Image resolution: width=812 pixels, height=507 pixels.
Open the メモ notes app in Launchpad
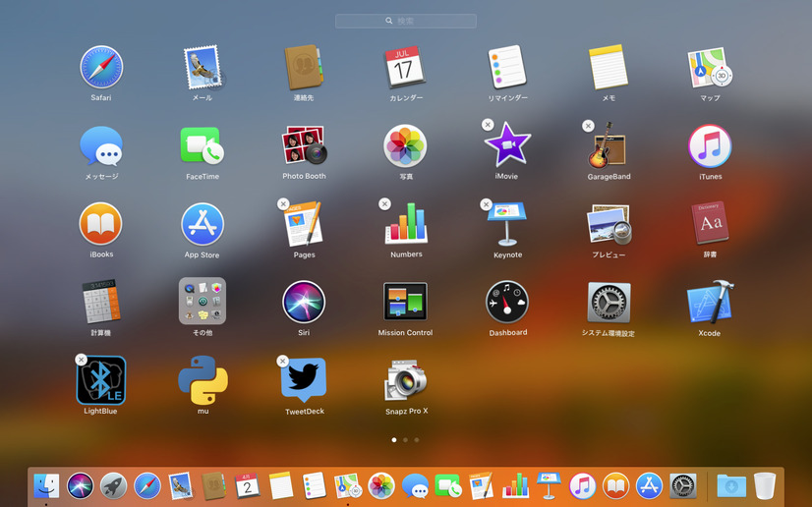click(609, 67)
